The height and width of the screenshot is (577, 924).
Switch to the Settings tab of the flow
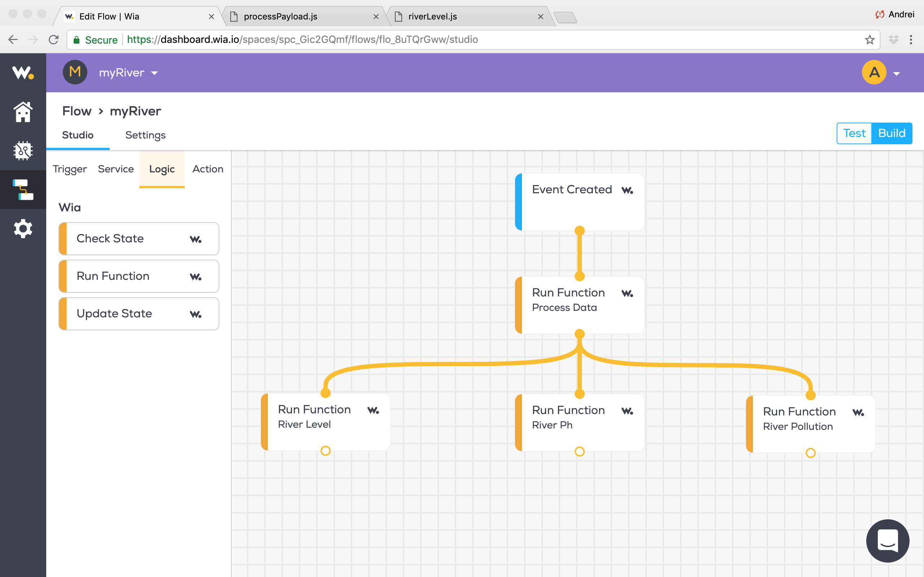click(145, 135)
